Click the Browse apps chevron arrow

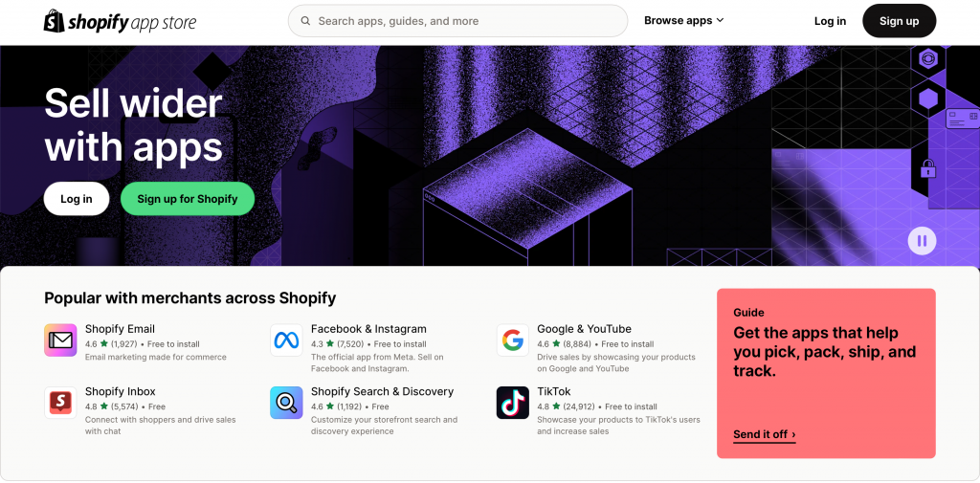coord(720,21)
